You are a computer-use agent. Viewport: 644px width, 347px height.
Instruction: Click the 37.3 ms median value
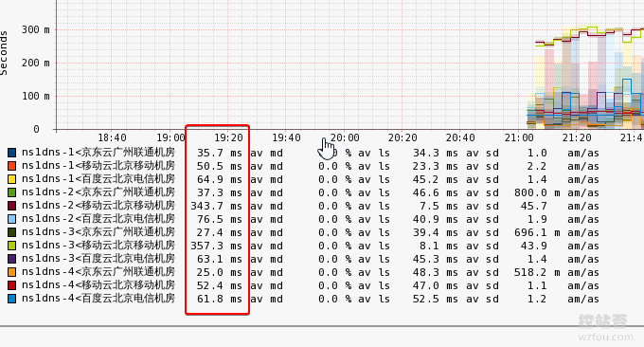(x=220, y=192)
